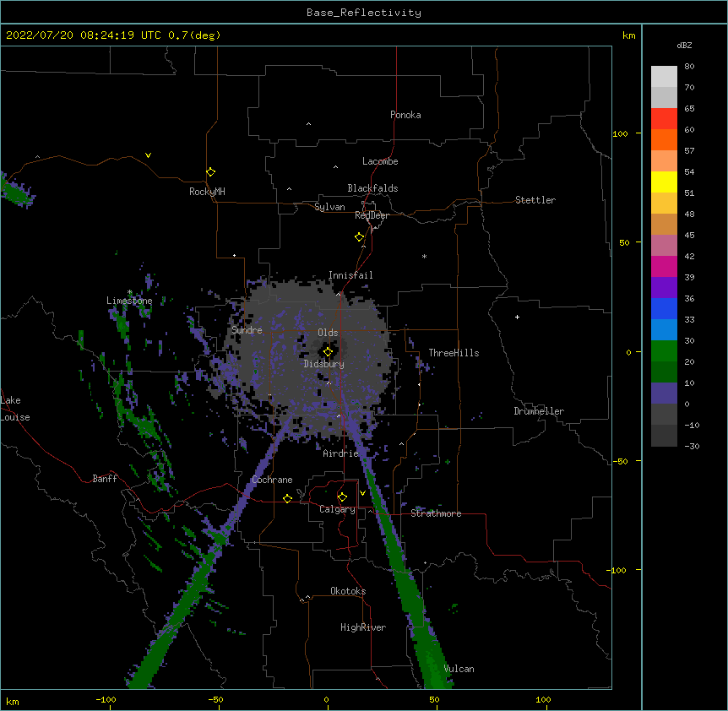Viewport: 728px width, 711px height.
Task: Click the Sundre town label
Action: (x=247, y=330)
